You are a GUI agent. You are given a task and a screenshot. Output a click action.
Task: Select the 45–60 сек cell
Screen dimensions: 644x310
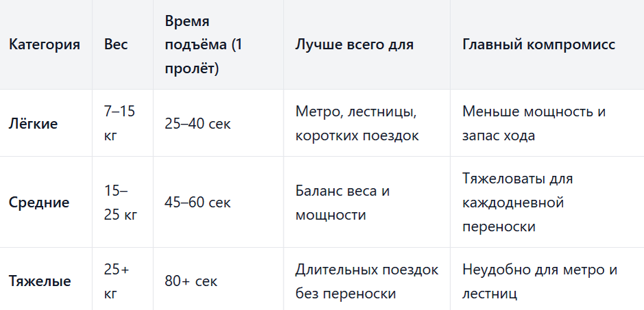(198, 203)
